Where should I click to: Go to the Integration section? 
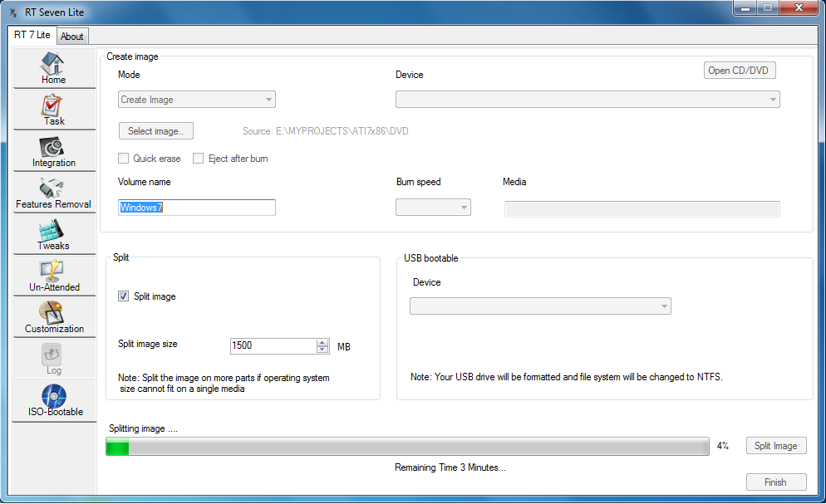tap(54, 151)
